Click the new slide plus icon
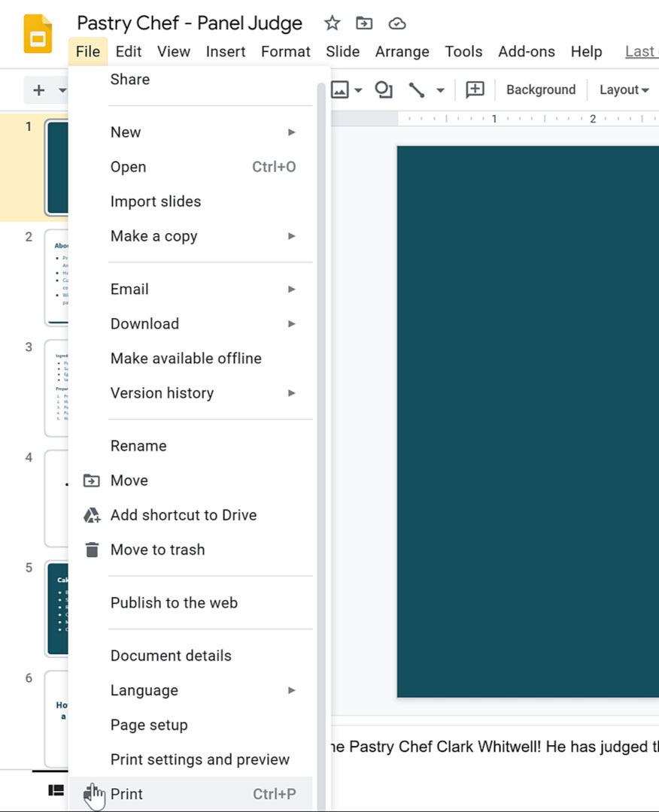The image size is (659, 812). pos(38,89)
